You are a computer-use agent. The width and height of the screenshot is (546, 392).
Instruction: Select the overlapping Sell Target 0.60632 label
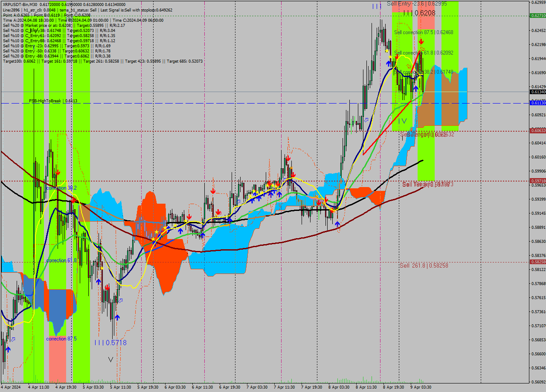427,135
